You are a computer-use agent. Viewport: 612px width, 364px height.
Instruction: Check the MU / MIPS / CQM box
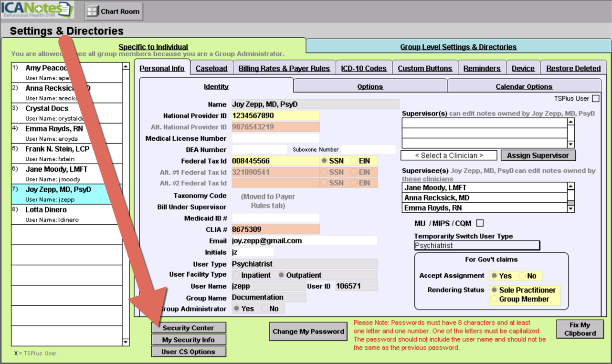[480, 223]
